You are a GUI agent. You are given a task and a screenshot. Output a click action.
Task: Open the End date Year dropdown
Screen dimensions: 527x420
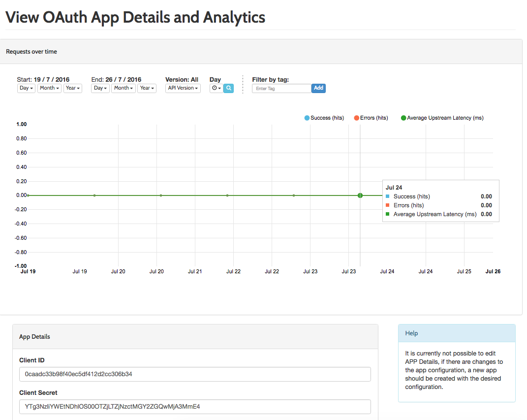point(147,88)
